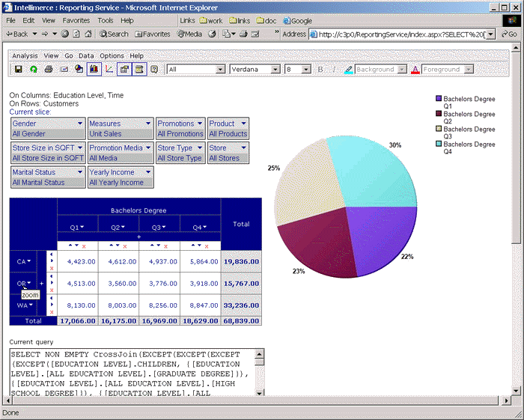The image size is (524, 420).
Task: Remove Q1 column with its red X
Action: point(84,246)
